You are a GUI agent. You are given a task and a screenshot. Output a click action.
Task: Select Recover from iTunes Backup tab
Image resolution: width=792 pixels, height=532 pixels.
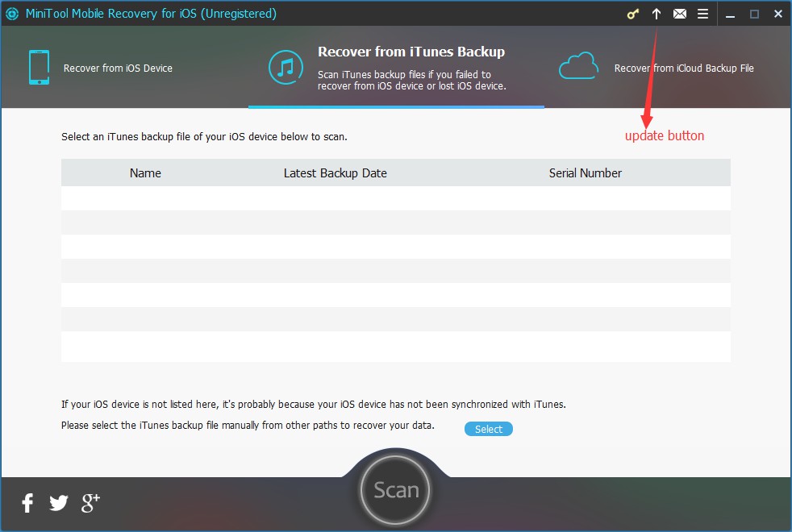point(396,67)
